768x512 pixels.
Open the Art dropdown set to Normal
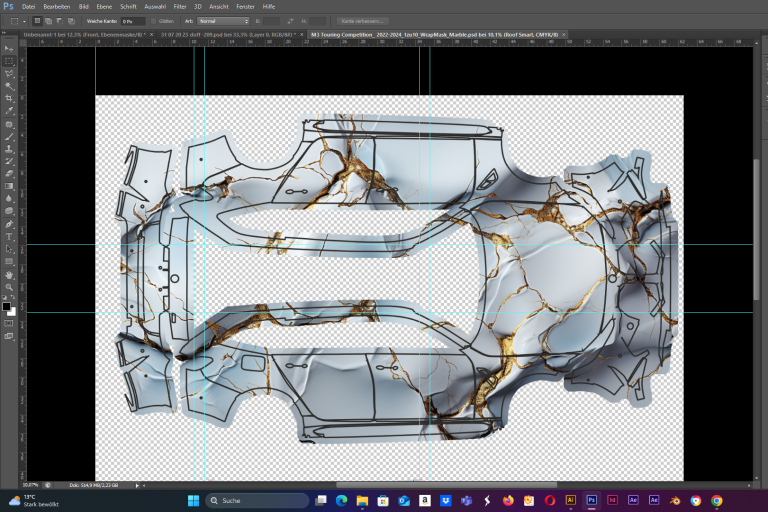coord(223,21)
